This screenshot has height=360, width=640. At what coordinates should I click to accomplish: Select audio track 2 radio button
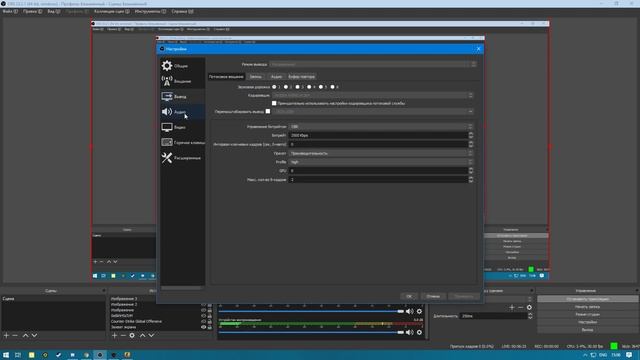(286, 87)
